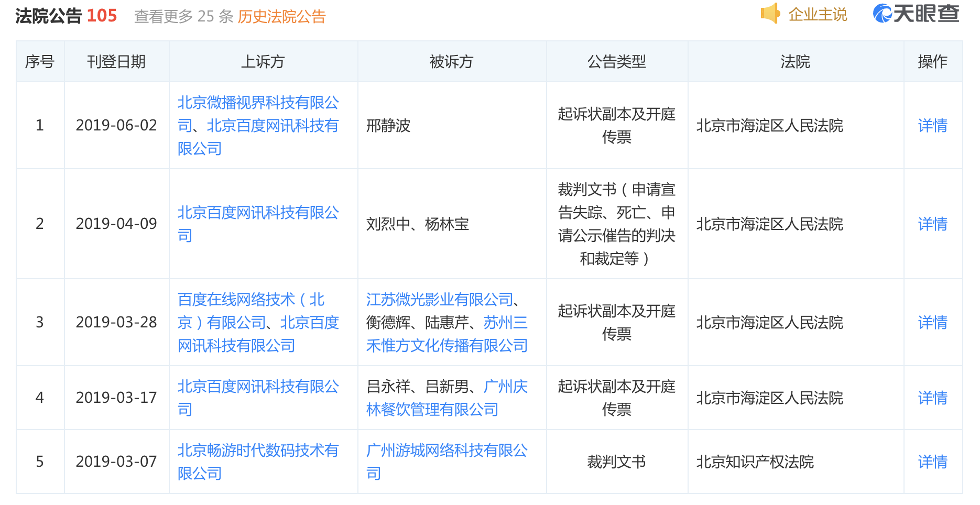The height and width of the screenshot is (505, 980).
Task: Click 北京市海淀区人民法院 in row 1
Action: [770, 126]
